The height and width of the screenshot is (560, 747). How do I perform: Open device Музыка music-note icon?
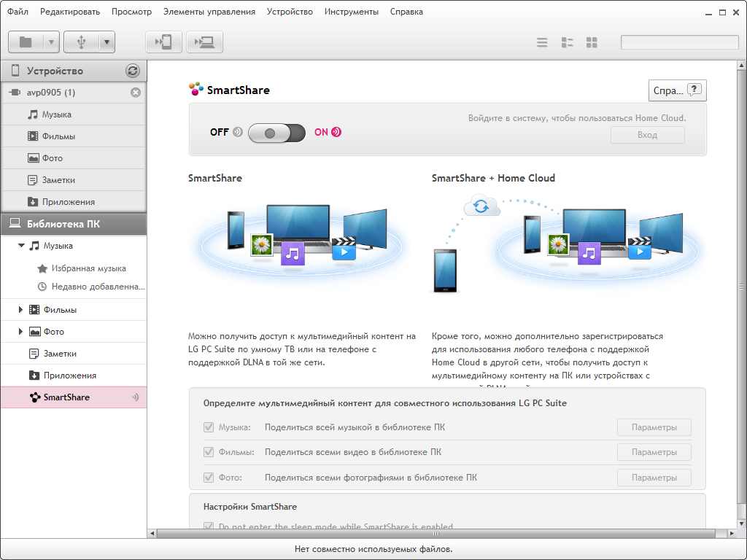(x=32, y=114)
